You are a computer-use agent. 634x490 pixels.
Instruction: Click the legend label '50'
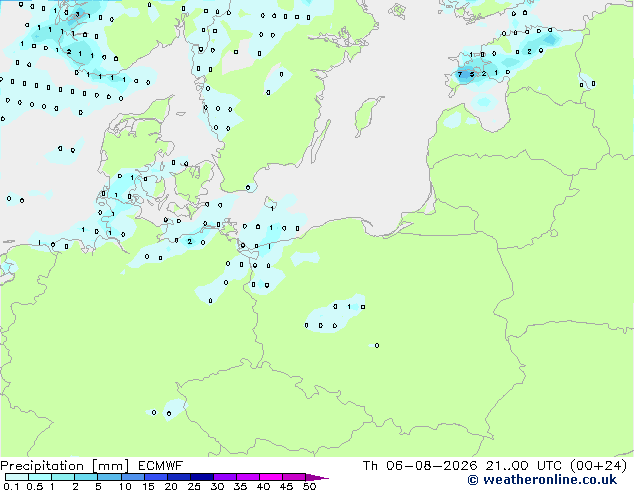[x=309, y=486]
